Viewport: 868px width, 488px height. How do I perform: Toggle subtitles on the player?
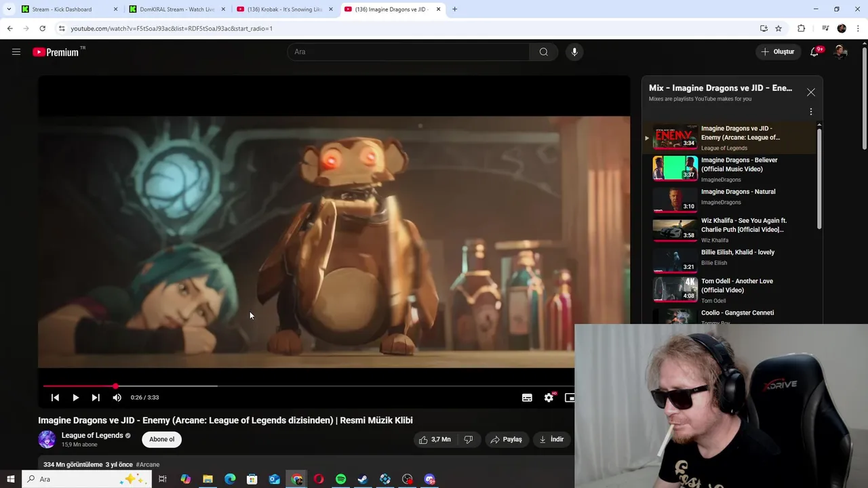click(x=527, y=398)
